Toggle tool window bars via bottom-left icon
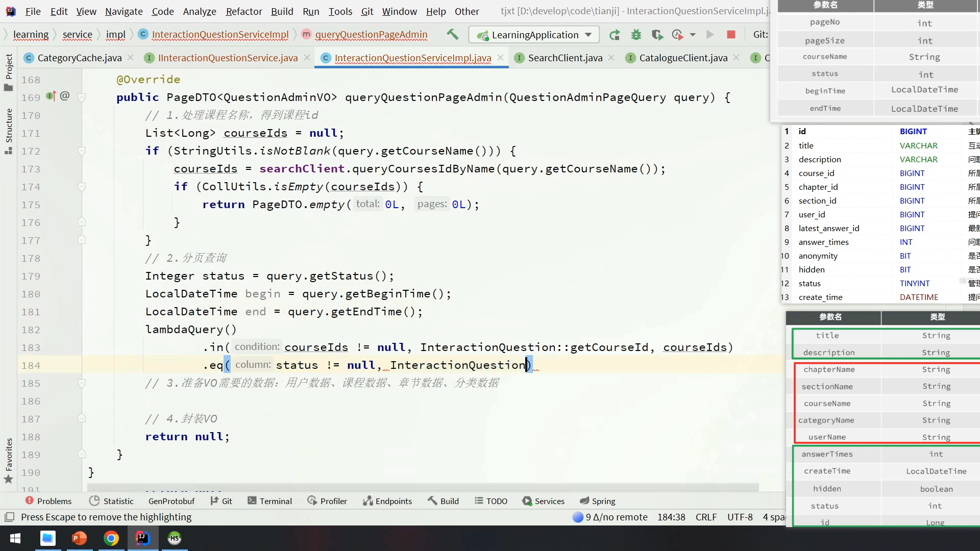Viewport: 980px width, 551px height. [9, 517]
